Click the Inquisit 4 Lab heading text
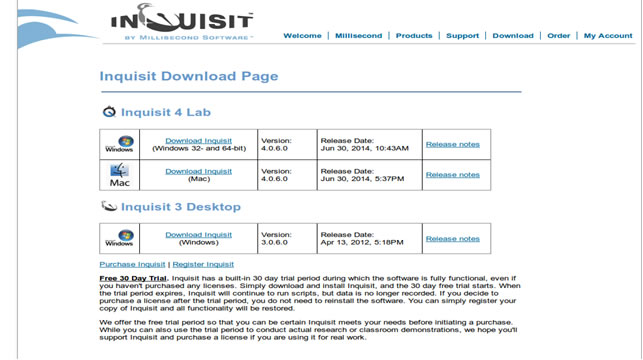The image size is (643, 360). click(166, 112)
